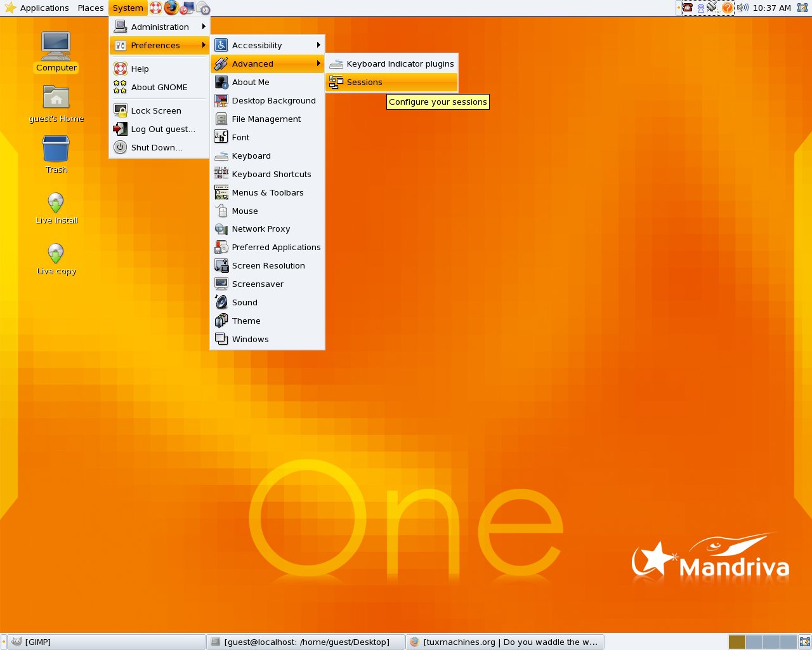The width and height of the screenshot is (812, 650).
Task: Switch to guest@localhost terminal taskbar window
Action: click(306, 642)
